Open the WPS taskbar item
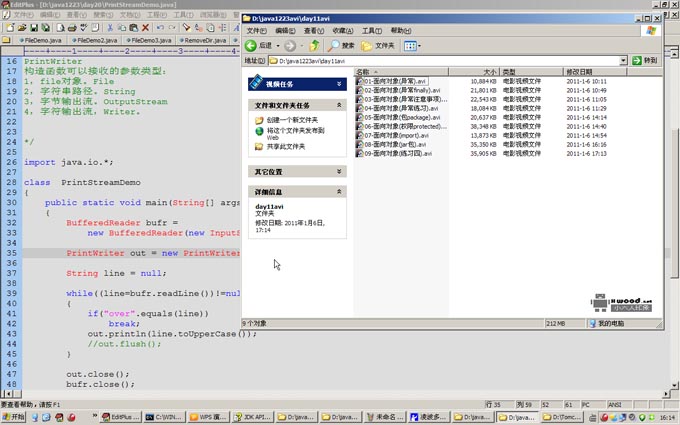680x425 pixels. click(x=209, y=417)
